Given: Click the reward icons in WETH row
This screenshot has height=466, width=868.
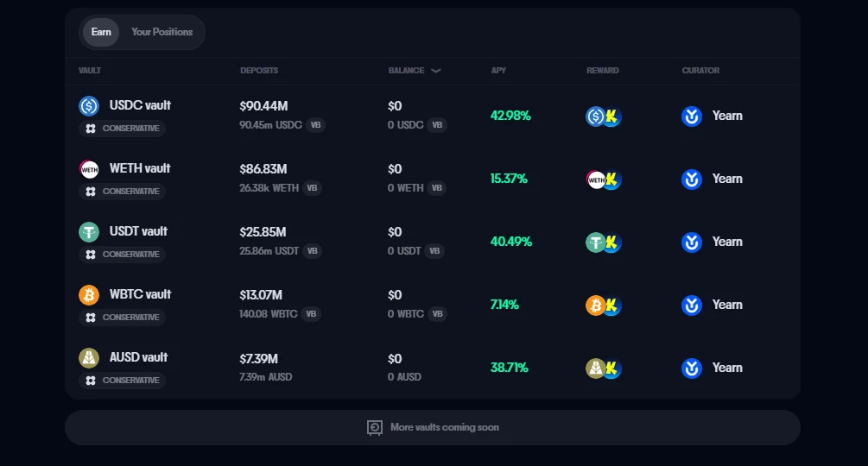Looking at the screenshot, I should click(x=604, y=179).
